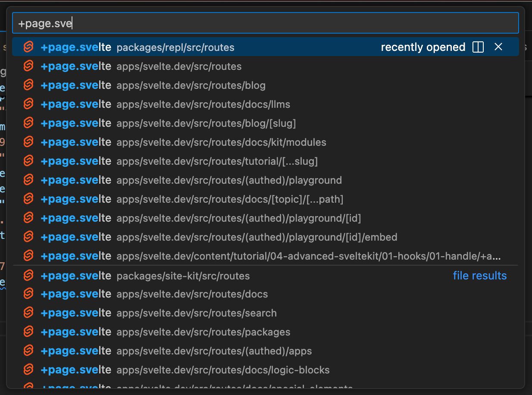Click Svelte icon for routes/search result
532x395 pixels.
(x=28, y=313)
